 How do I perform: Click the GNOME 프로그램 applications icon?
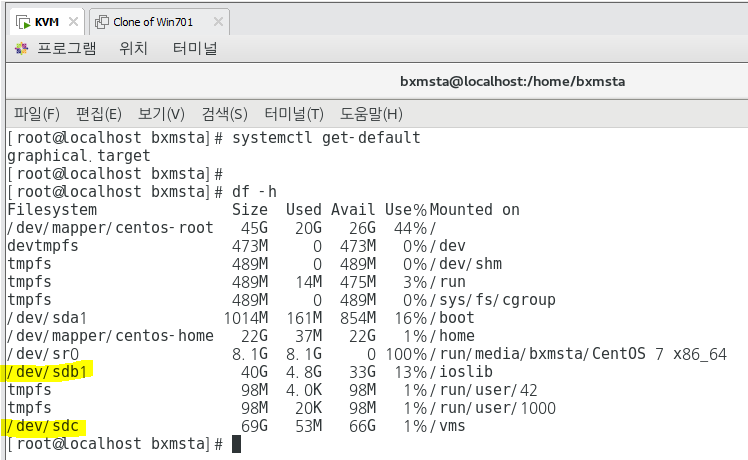tap(21, 48)
